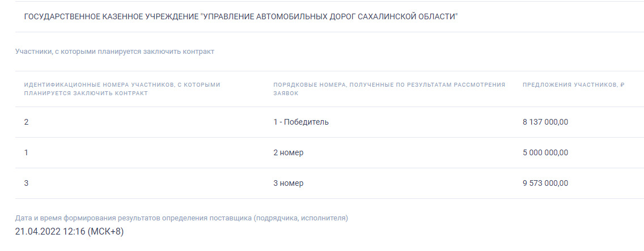This screenshot has height=251, width=644.
Task: Select participant ID 2 in first row
Action: pyautogui.click(x=27, y=122)
